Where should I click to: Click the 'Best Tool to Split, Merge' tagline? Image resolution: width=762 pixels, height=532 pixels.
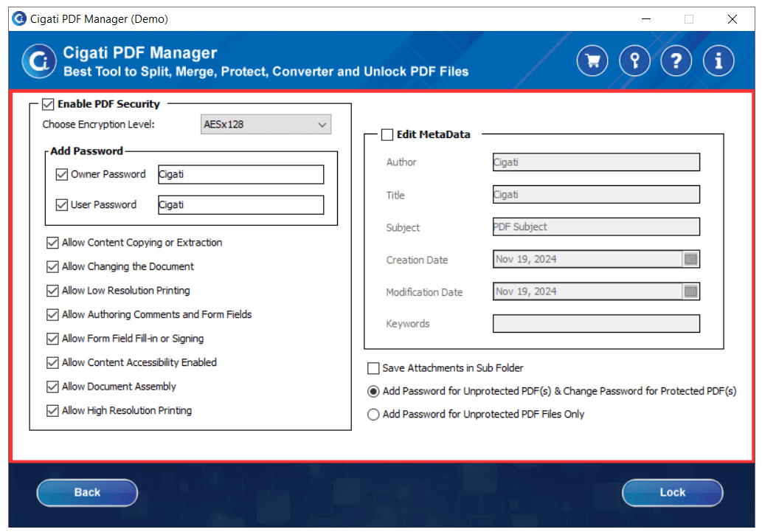point(266,72)
